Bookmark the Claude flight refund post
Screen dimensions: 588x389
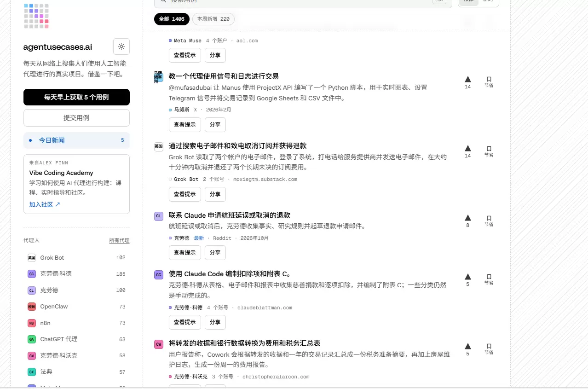489,221
